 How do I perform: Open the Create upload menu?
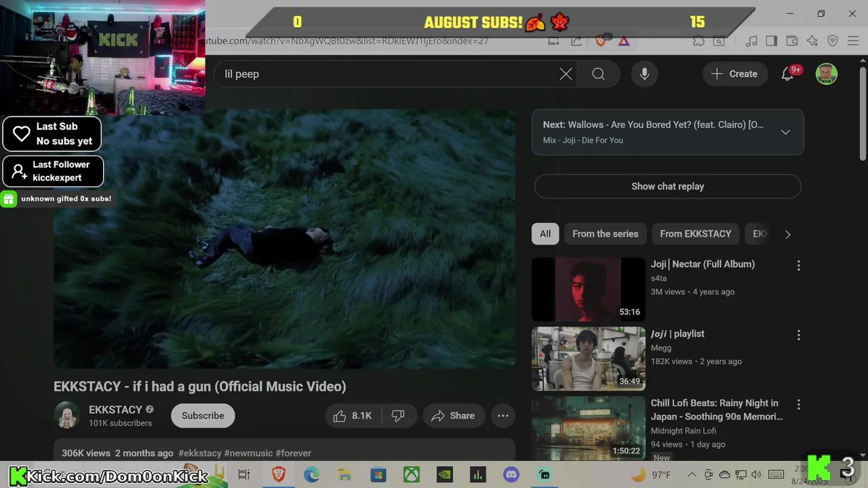click(x=734, y=74)
